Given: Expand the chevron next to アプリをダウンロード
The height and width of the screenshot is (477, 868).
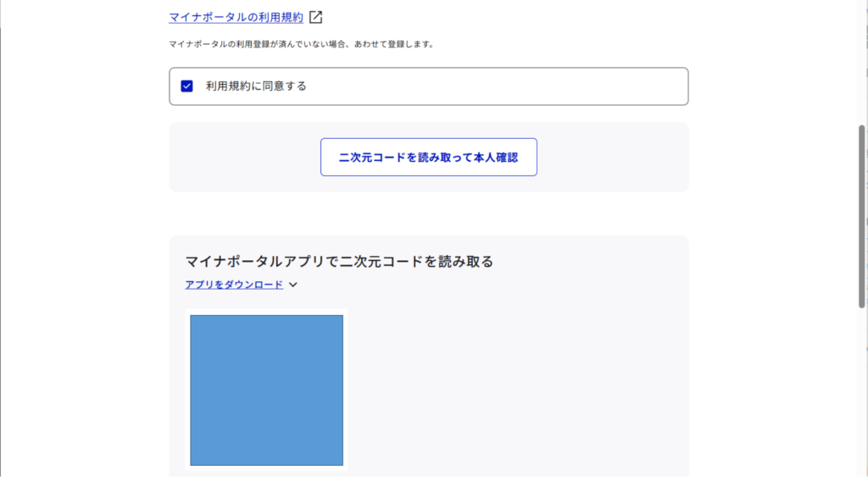Looking at the screenshot, I should (x=293, y=285).
